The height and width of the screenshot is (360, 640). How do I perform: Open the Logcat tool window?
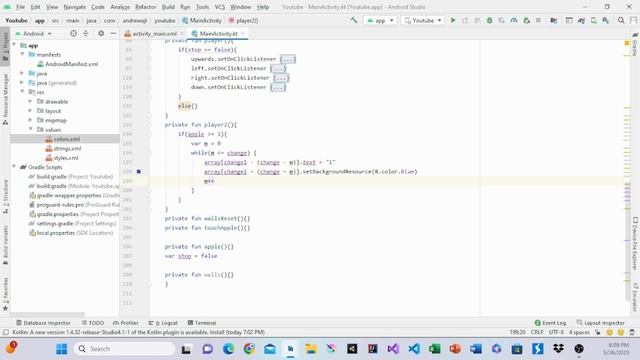[163, 323]
